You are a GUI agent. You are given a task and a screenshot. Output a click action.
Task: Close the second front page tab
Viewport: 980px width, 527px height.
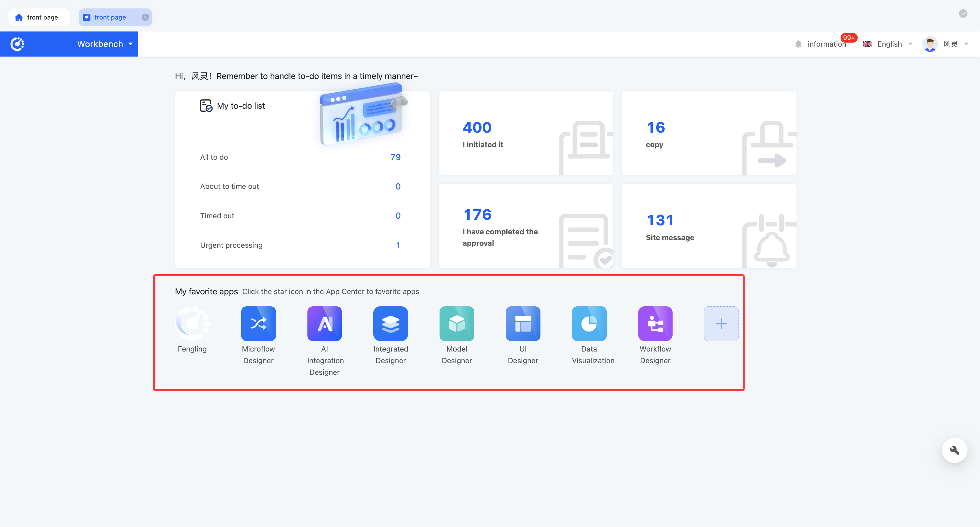point(145,17)
